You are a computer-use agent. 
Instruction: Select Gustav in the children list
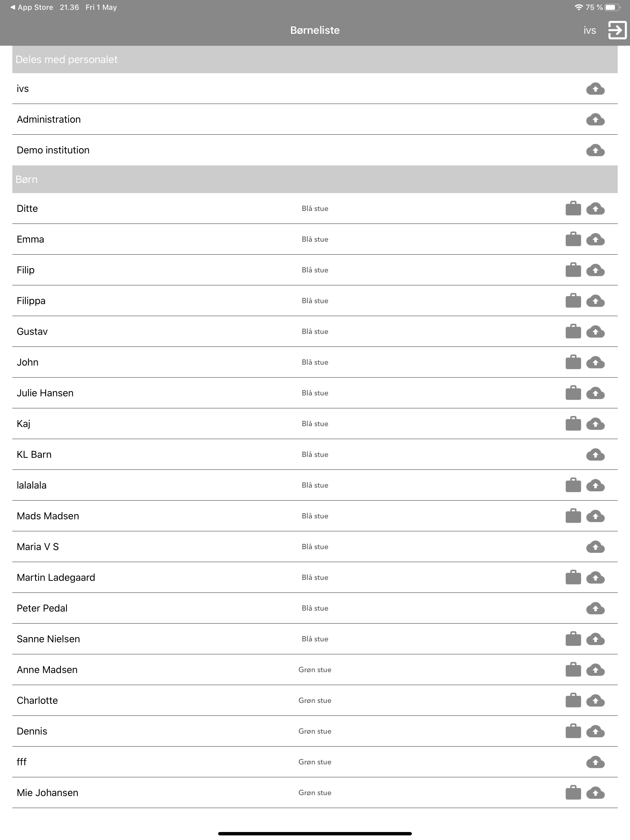(315, 331)
